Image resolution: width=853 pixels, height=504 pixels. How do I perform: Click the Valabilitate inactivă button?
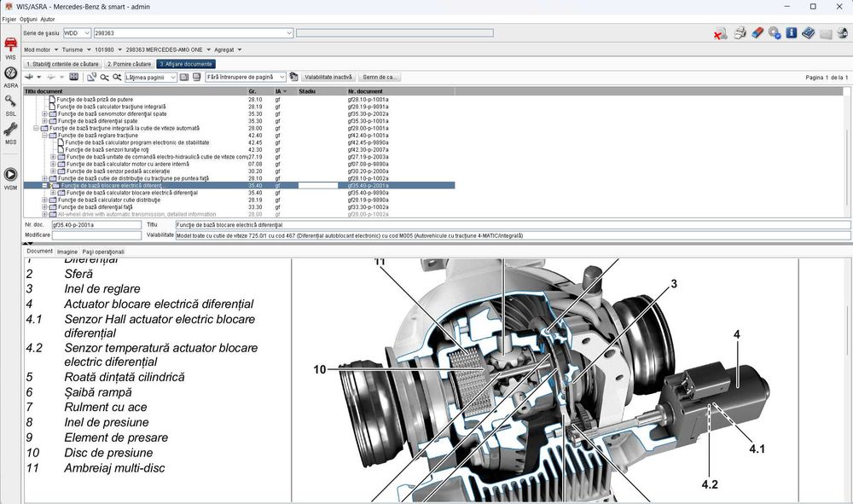tap(328, 78)
